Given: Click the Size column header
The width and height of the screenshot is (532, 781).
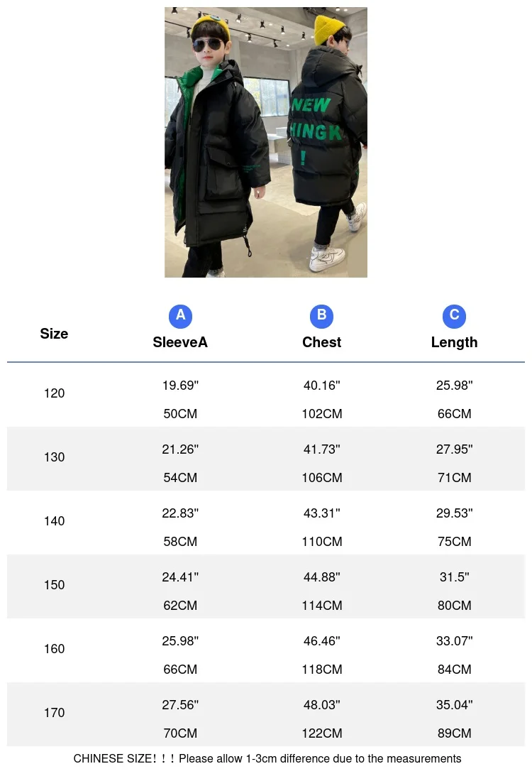Looking at the screenshot, I should pos(54,334).
